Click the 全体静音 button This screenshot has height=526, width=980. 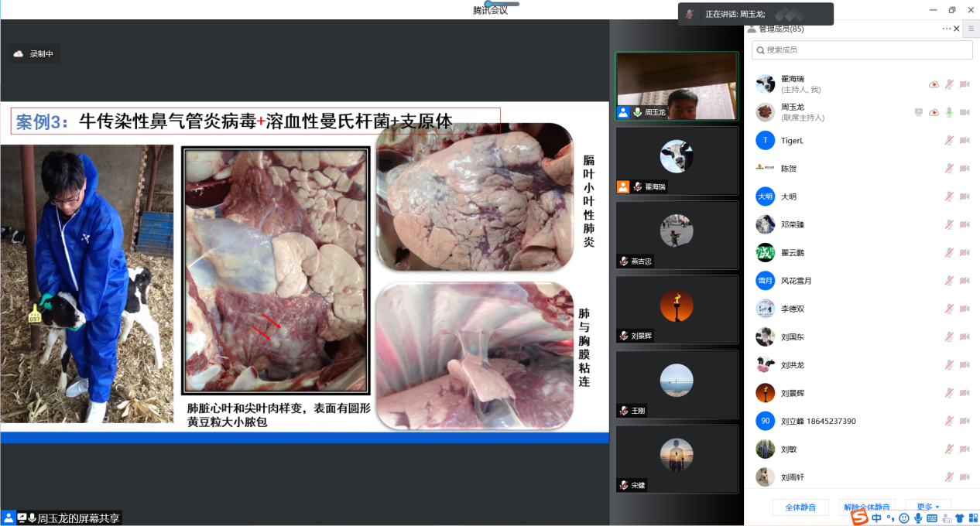tap(800, 507)
